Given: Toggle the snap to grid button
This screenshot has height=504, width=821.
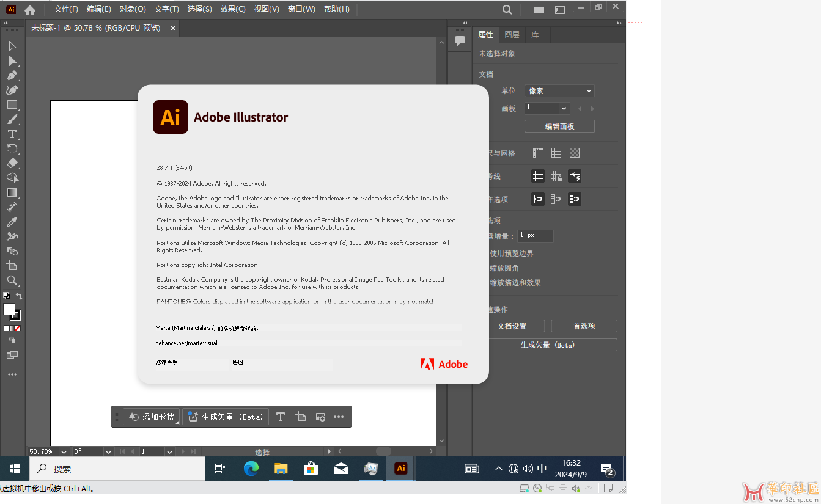Looking at the screenshot, I should [x=556, y=199].
